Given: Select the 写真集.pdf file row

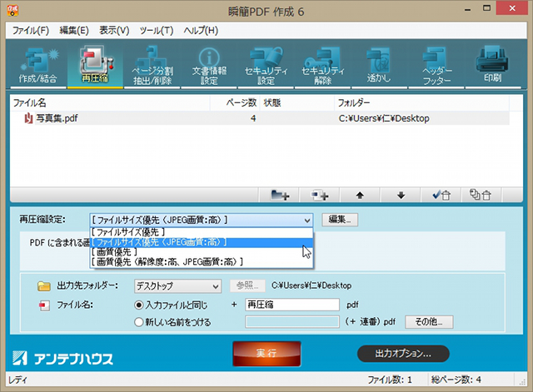Looking at the screenshot, I should (x=260, y=118).
